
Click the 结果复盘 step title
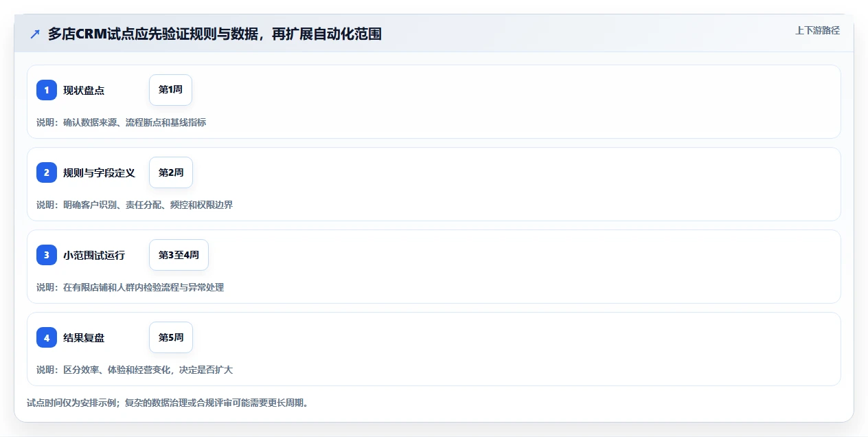coord(84,337)
